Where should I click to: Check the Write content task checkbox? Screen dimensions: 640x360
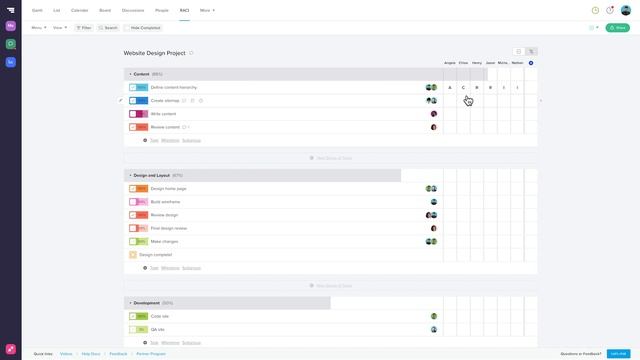[133, 114]
